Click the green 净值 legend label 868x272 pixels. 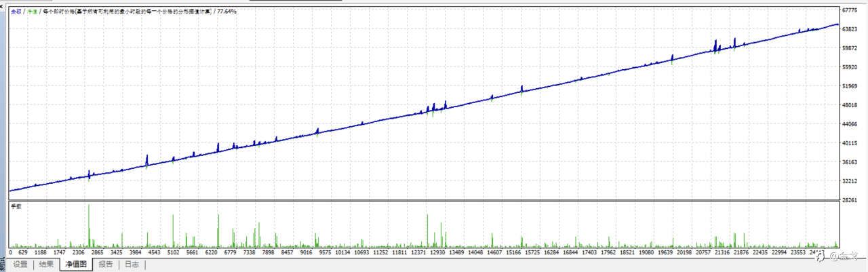point(32,12)
